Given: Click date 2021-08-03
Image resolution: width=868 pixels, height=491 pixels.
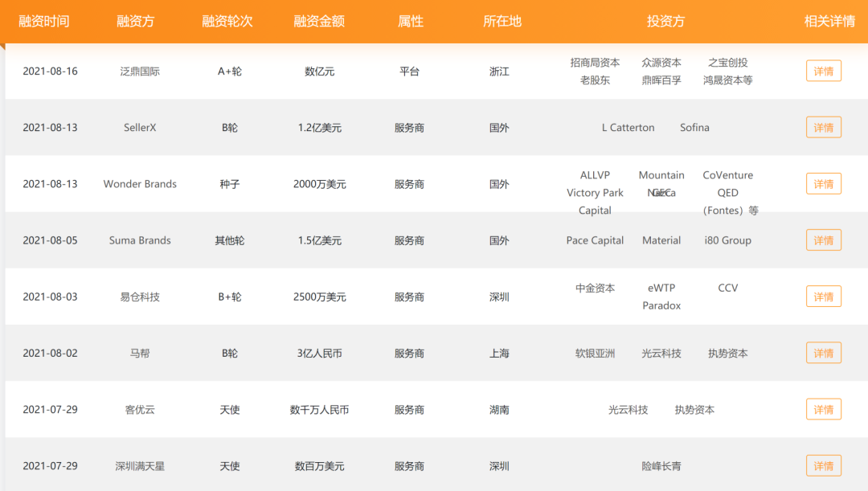Looking at the screenshot, I should tap(50, 297).
